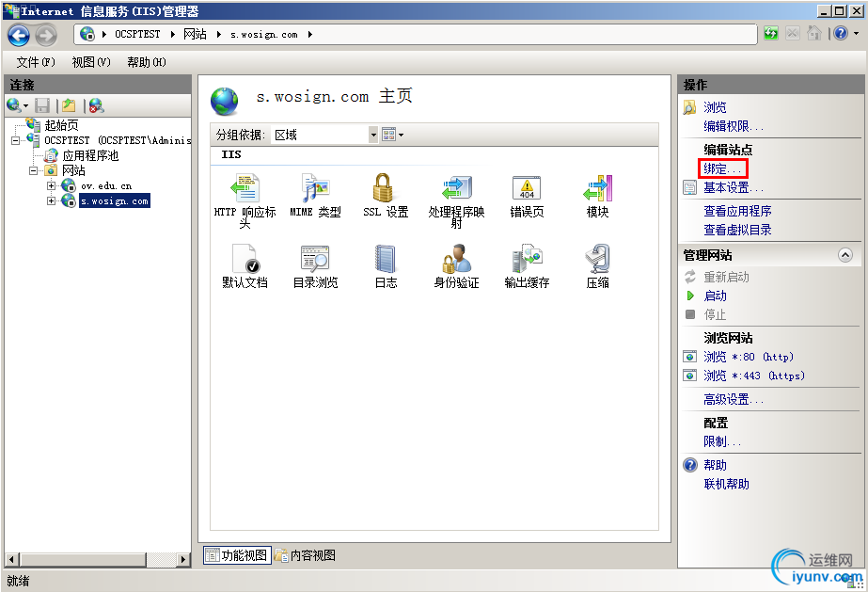Select ov.edu.cn site in tree

point(106,185)
